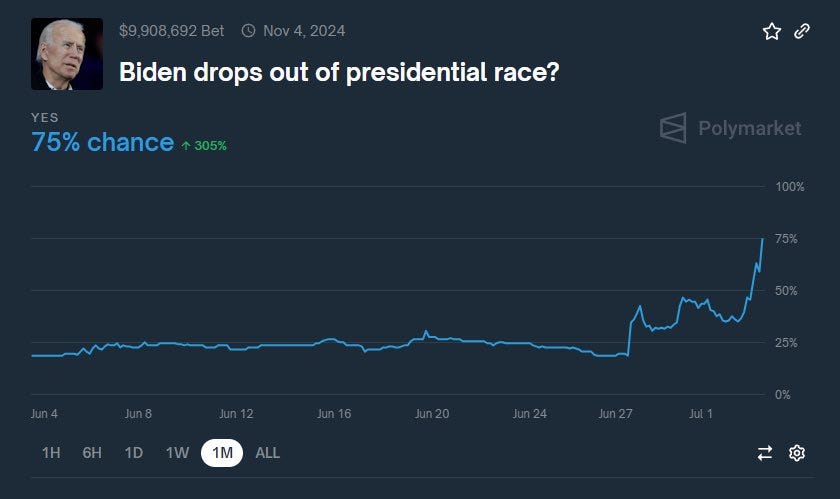Click the Polymarket logo watermark

(730, 128)
